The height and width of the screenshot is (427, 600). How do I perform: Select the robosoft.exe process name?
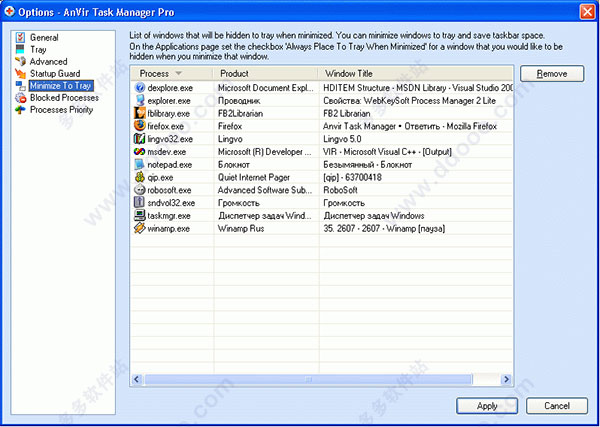169,190
